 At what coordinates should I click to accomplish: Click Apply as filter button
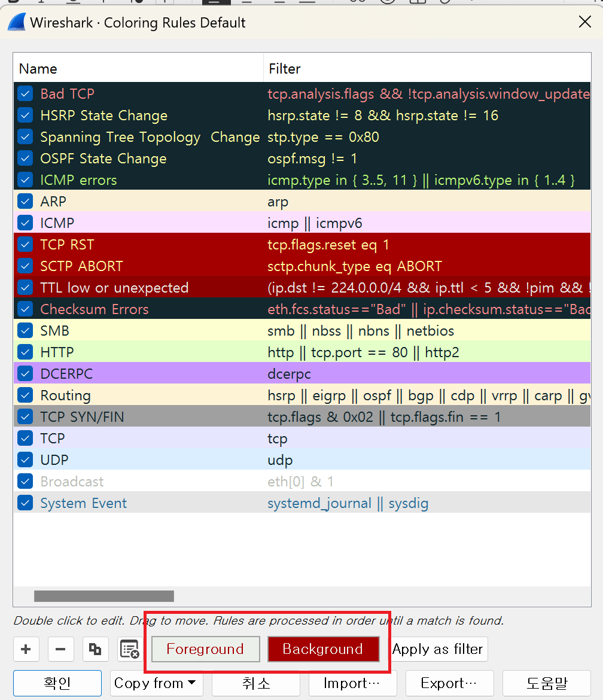click(438, 649)
